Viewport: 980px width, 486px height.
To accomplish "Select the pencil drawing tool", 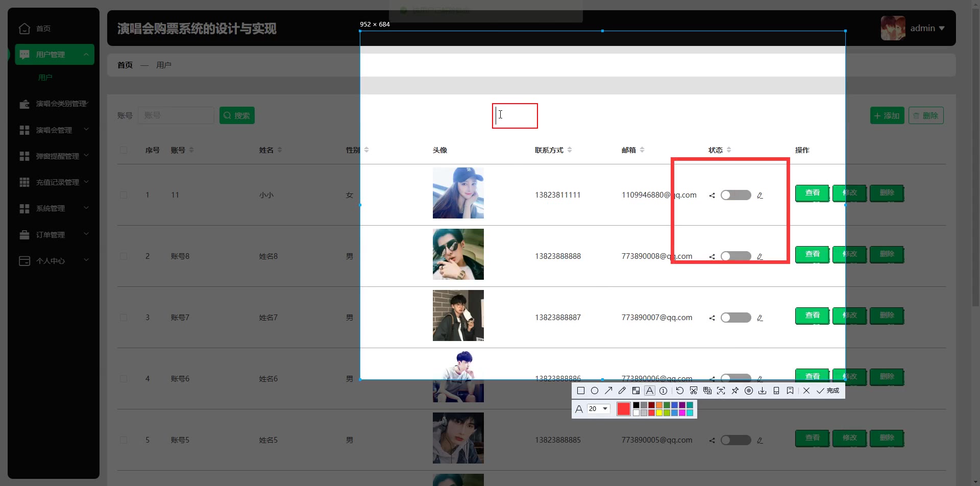I will pyautogui.click(x=622, y=391).
